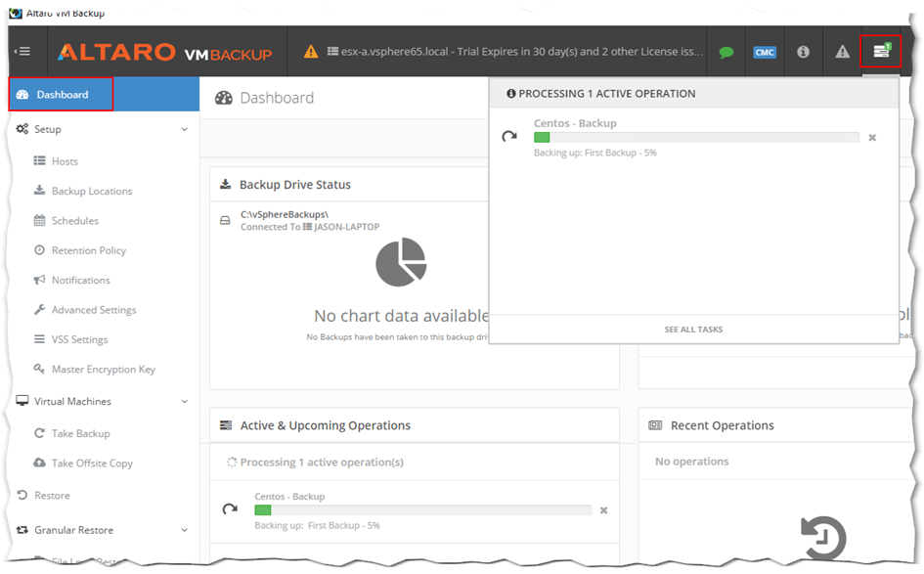Collapse the Setup section chevron
This screenshot has width=924, height=574.
185,129
